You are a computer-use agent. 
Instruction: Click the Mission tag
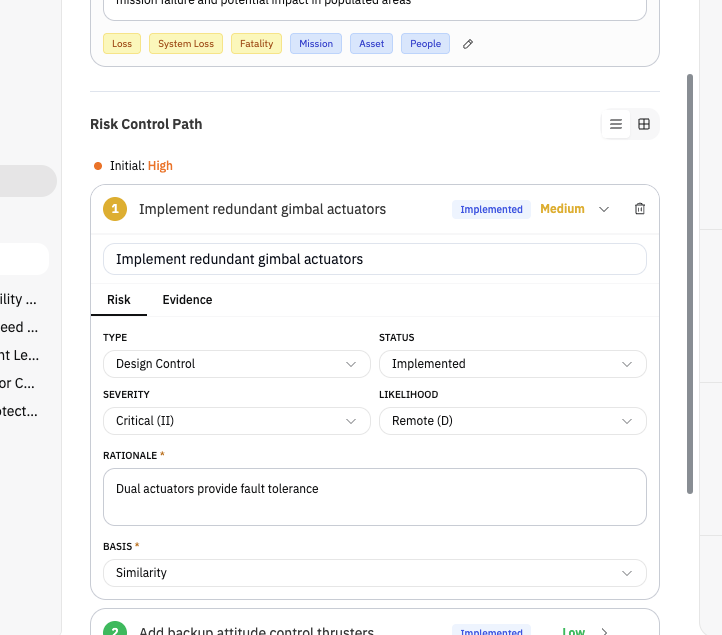coord(316,44)
